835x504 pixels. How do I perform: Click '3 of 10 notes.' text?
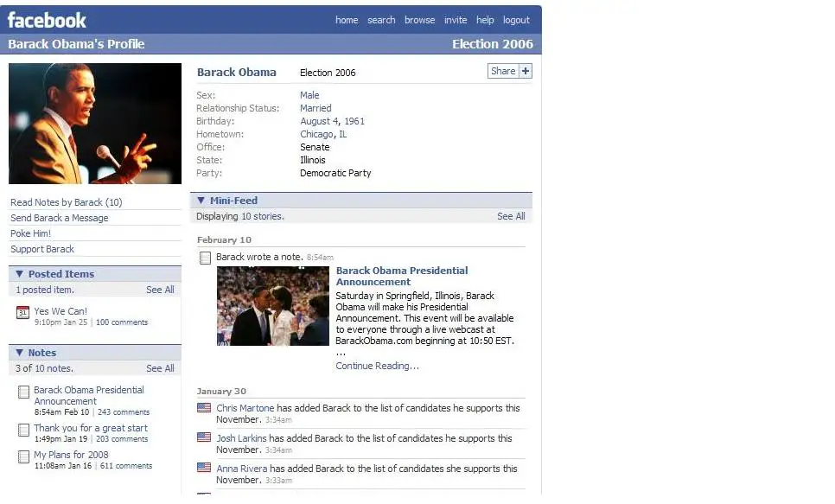(x=45, y=368)
